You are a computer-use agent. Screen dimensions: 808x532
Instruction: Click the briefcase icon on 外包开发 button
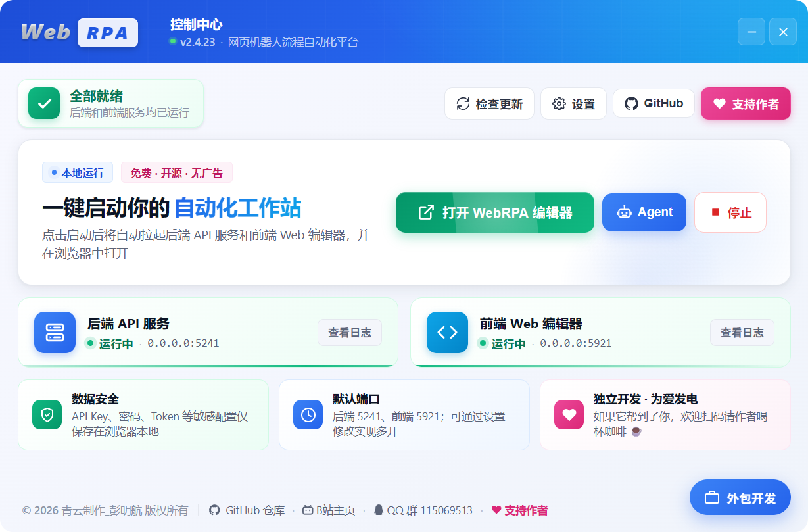712,498
